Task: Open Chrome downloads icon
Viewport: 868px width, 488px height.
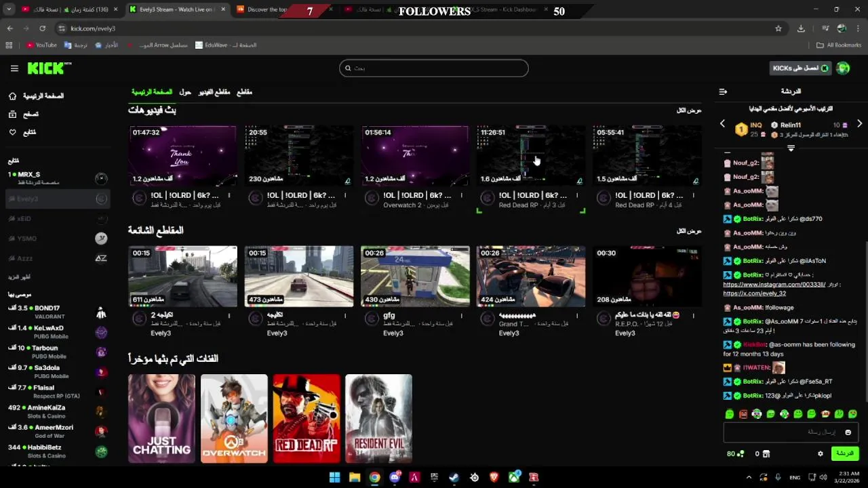Action: [801, 28]
